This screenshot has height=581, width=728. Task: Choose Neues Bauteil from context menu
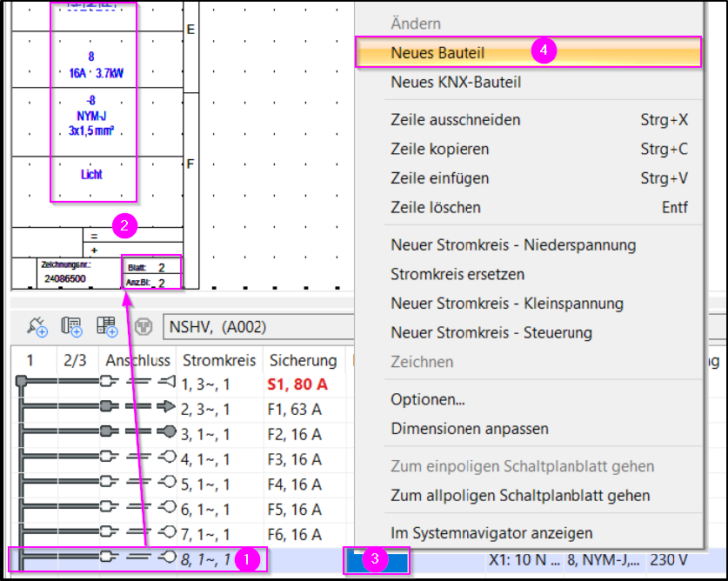(528, 52)
